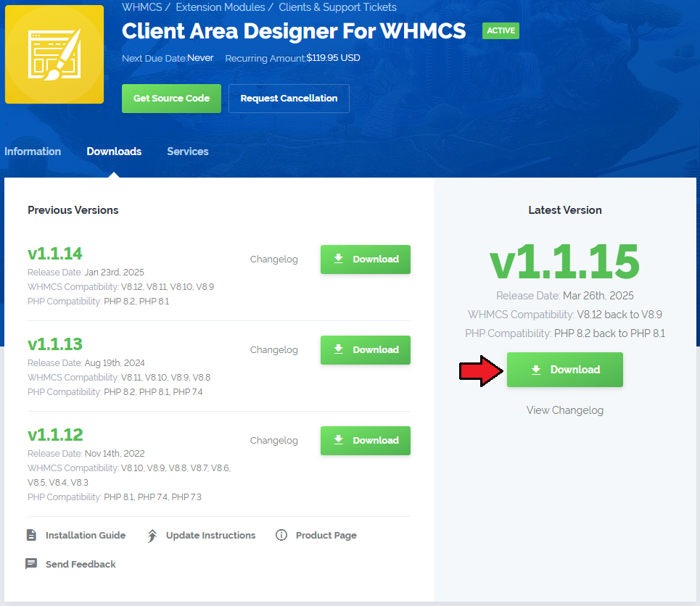Click the Get Source Code button

(171, 99)
